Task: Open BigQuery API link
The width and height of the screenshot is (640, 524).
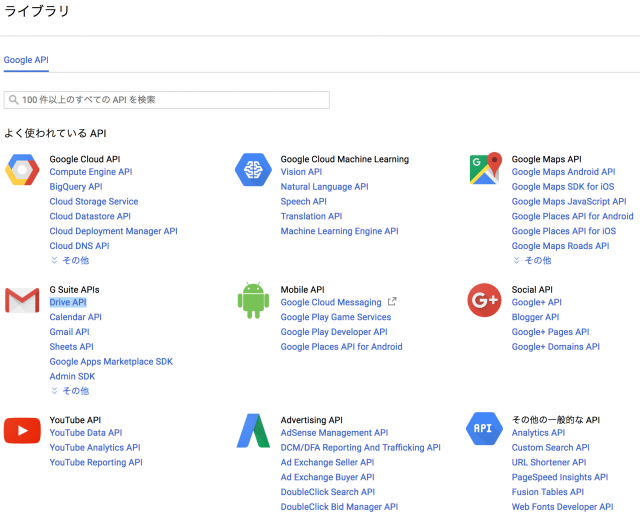Action: point(76,187)
